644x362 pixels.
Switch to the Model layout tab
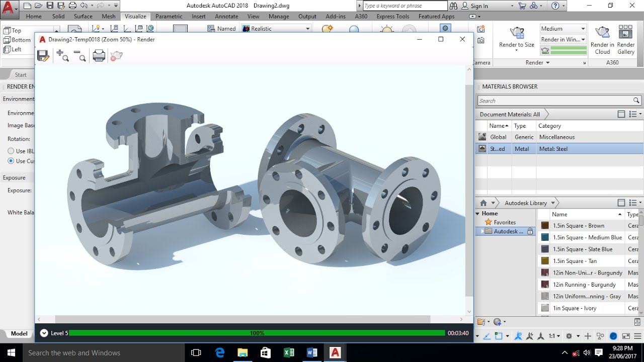[19, 333]
